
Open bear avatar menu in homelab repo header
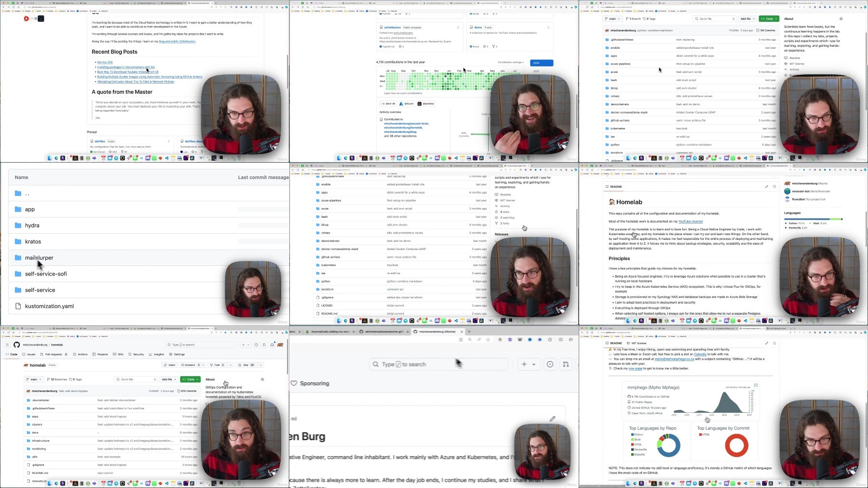coord(280,345)
